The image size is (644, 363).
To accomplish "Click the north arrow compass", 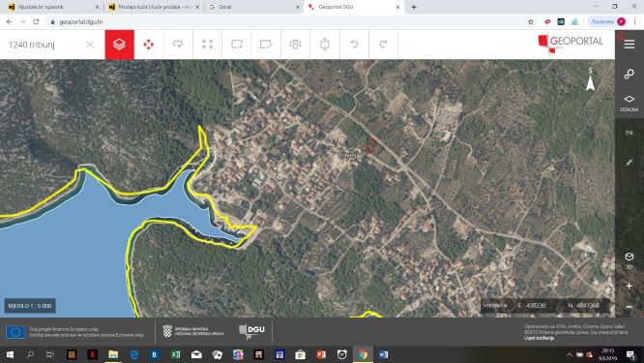I will pyautogui.click(x=590, y=79).
